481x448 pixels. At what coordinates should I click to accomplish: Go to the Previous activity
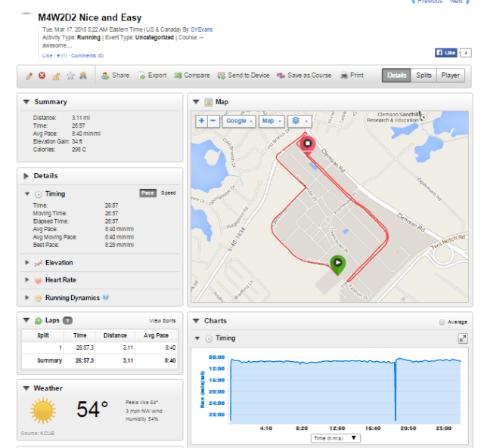point(427,2)
